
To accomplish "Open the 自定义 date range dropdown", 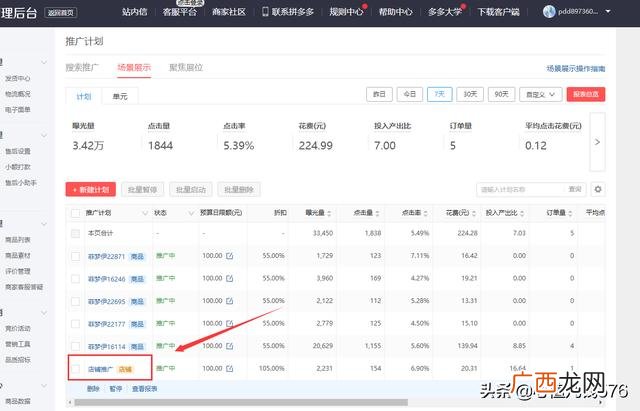I will pos(540,94).
